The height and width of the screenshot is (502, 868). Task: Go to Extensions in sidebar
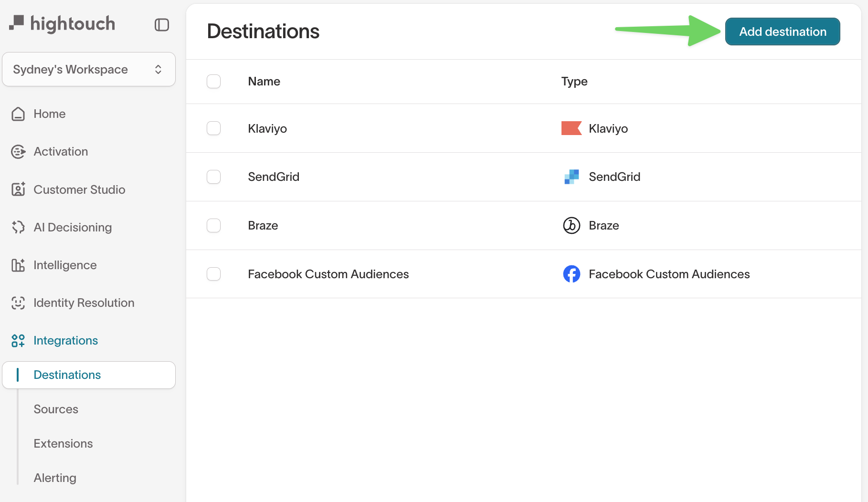[63, 444]
